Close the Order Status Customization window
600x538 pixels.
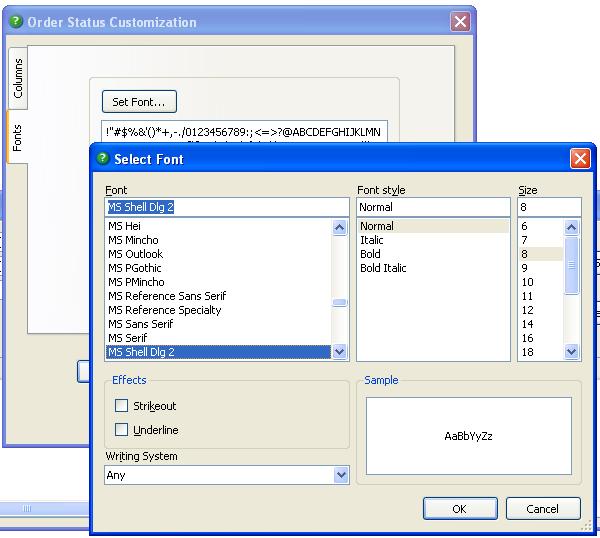coord(460,22)
